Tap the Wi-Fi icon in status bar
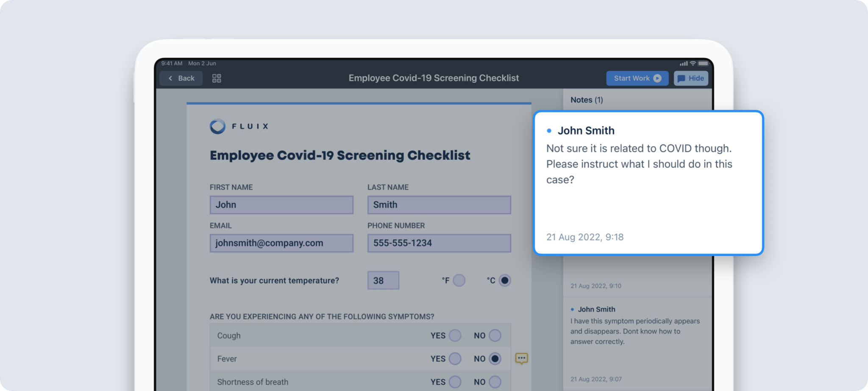Screen dimensions: 868x391 pos(693,64)
